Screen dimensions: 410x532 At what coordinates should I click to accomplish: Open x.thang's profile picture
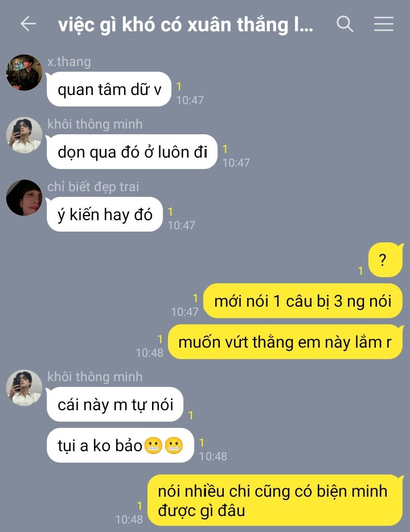pyautogui.click(x=24, y=72)
